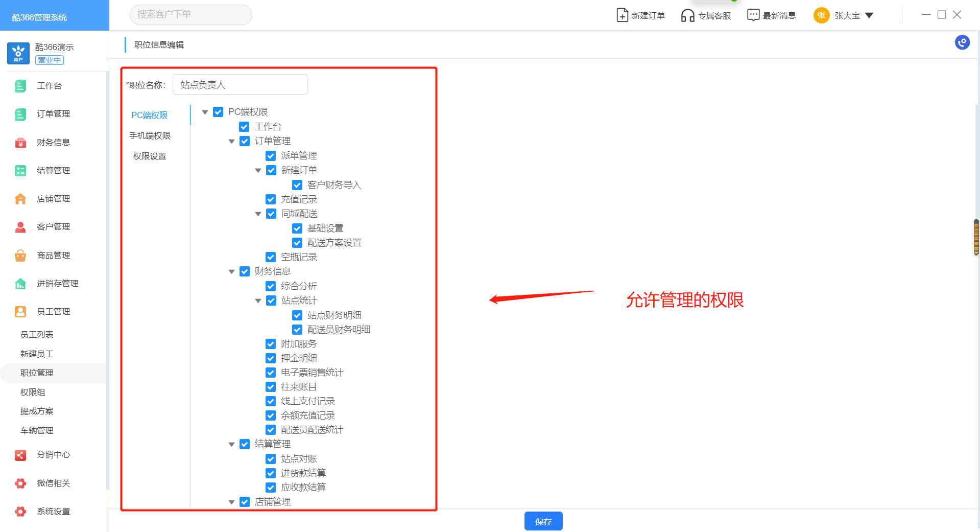The width and height of the screenshot is (980, 532).
Task: Uncheck the 派单管理 permission checkbox
Action: tap(271, 156)
